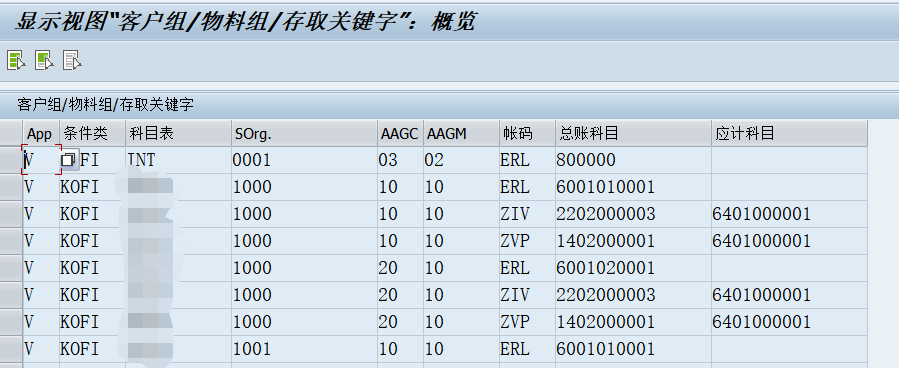Screen dimensions: 899x368
Task: Click the AAGC cell showing 03
Action: click(x=400, y=160)
